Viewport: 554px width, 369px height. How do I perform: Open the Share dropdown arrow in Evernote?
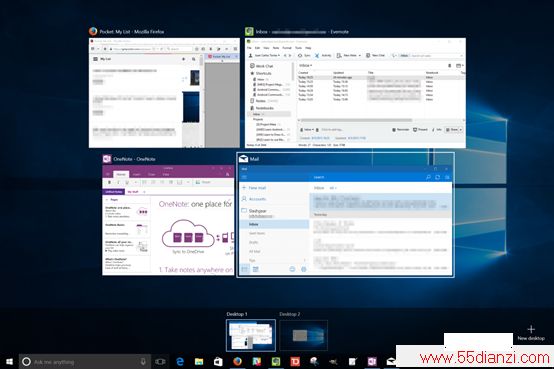tap(460, 130)
